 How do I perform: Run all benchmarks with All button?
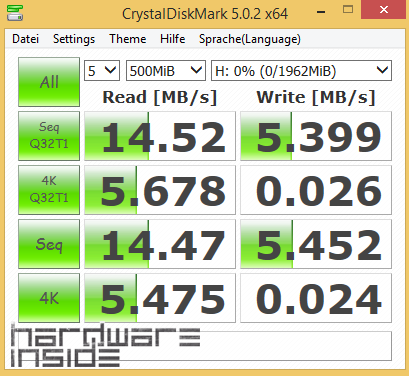(x=49, y=82)
